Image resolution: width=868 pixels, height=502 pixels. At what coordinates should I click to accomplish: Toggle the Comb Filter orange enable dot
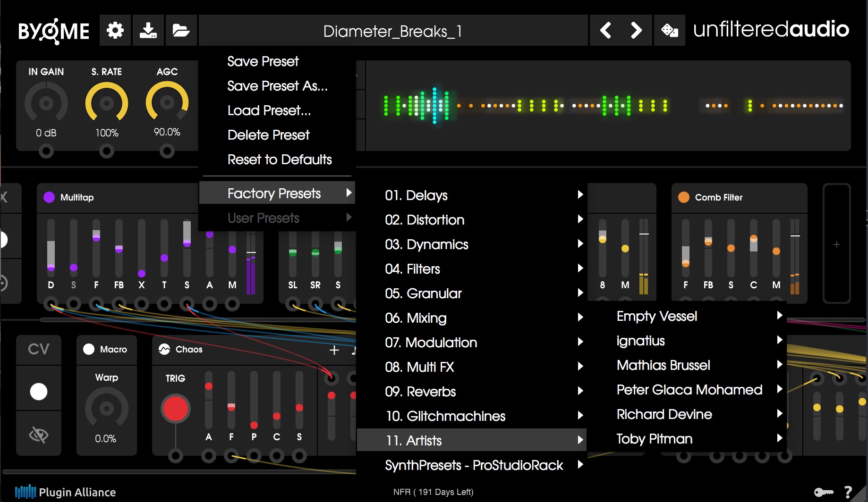click(684, 197)
